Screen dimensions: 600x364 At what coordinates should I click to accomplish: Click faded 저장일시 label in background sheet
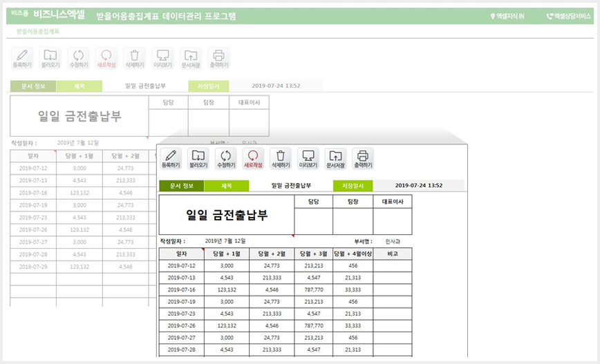(209, 86)
